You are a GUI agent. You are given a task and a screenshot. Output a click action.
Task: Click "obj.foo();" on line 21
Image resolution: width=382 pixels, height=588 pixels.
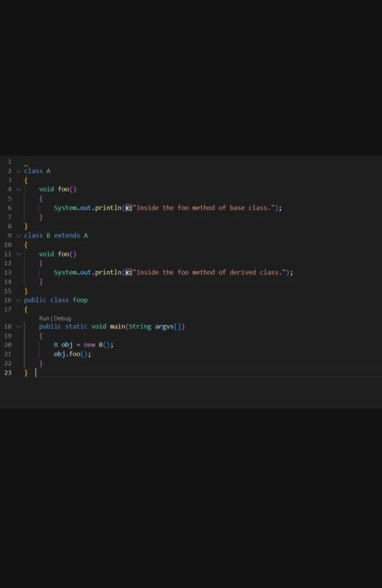pos(72,354)
